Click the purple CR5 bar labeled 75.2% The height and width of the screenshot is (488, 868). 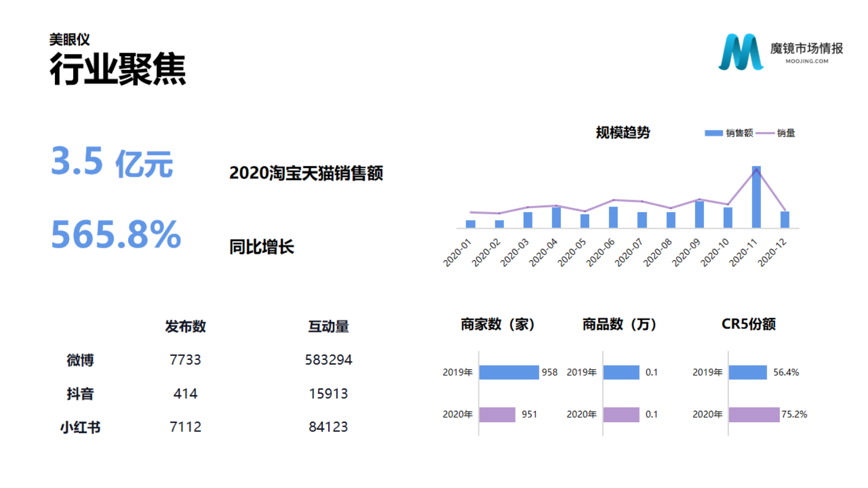754,414
